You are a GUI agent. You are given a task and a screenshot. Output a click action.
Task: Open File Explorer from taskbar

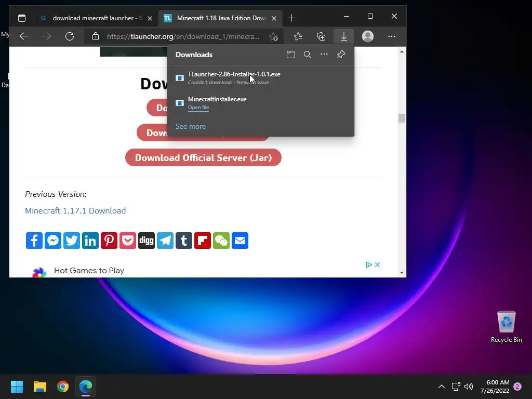click(39, 387)
